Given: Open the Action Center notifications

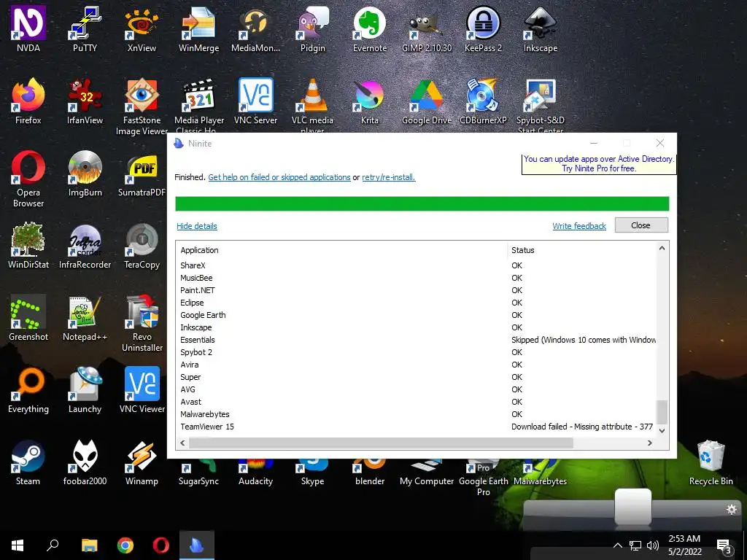Looking at the screenshot, I should click(724, 546).
